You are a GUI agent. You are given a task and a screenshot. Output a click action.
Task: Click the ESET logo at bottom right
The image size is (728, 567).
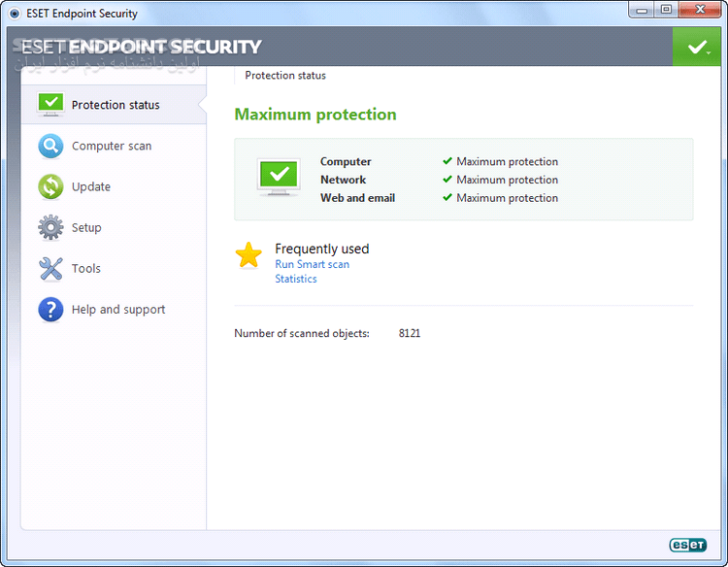pos(687,545)
